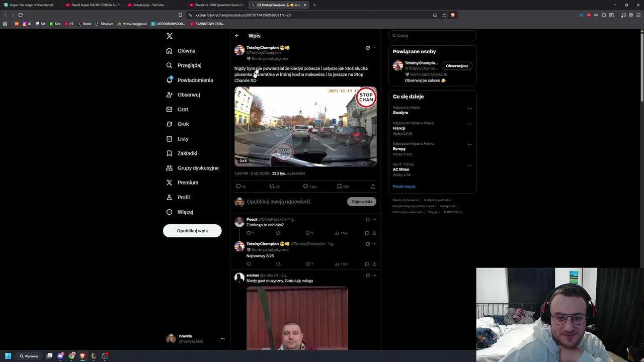Screen dimensions: 644x362
Task: Open Profil page
Action: pos(178,197)
